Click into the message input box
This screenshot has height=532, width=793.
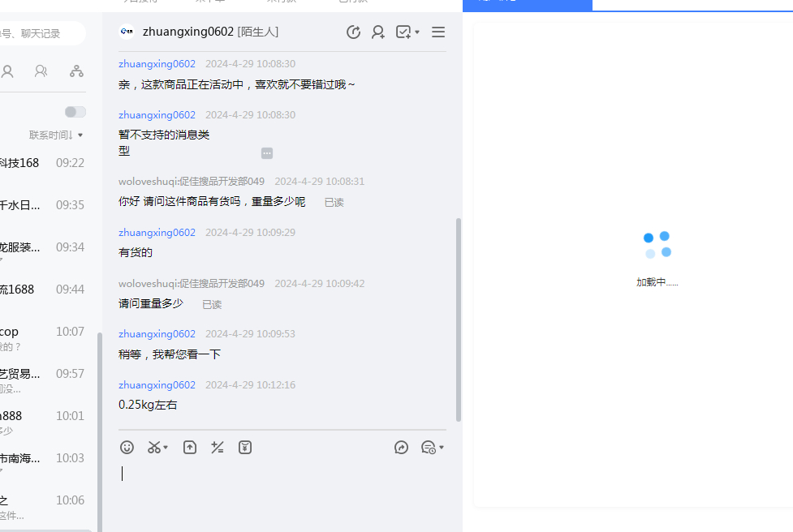tap(282, 487)
